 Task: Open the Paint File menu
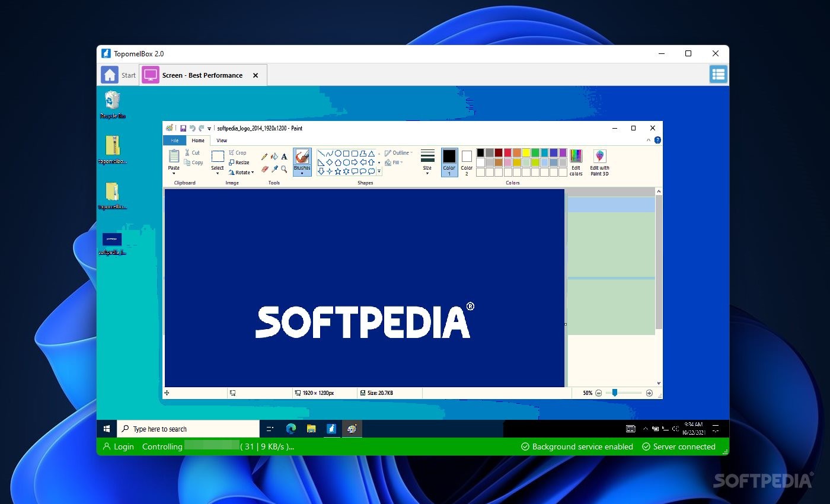174,141
